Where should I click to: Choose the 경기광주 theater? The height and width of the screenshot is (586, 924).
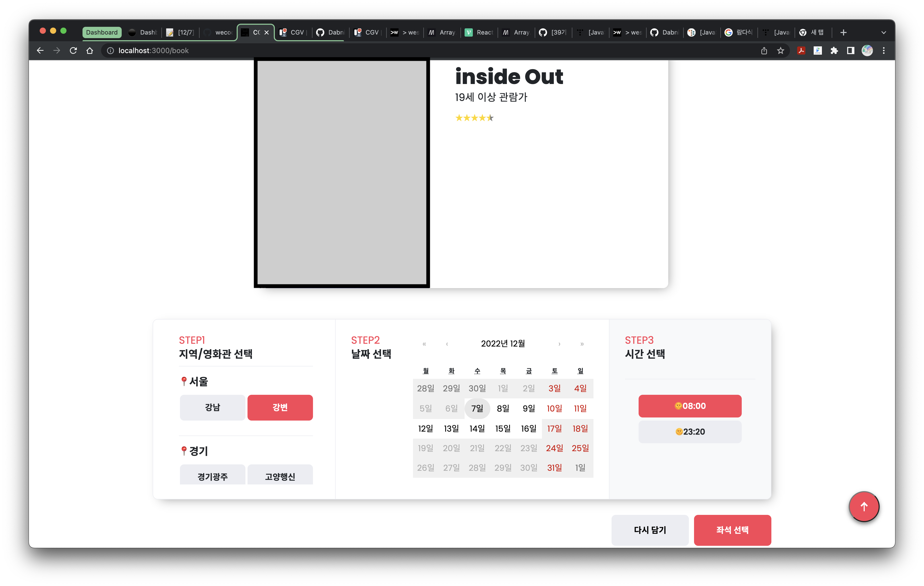[x=212, y=476]
